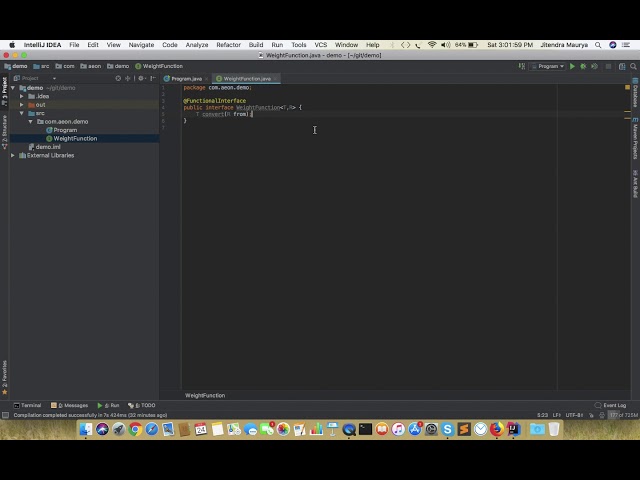Select demo.iml file in project tree
Screen dimensions: 640x480
[48, 147]
